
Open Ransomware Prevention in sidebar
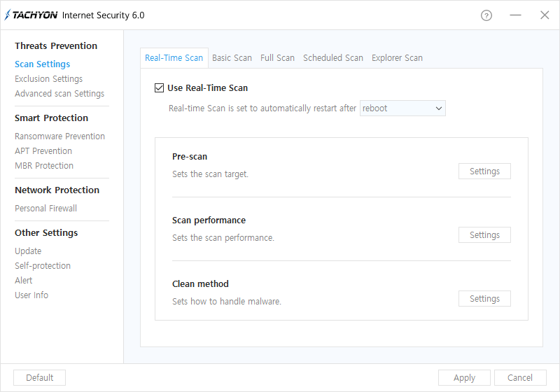tap(59, 136)
